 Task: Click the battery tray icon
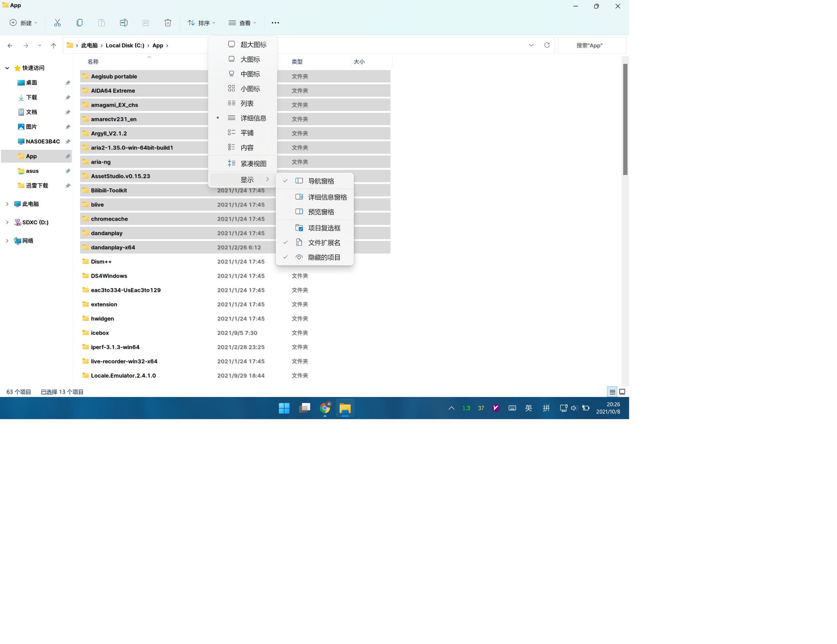(586, 408)
